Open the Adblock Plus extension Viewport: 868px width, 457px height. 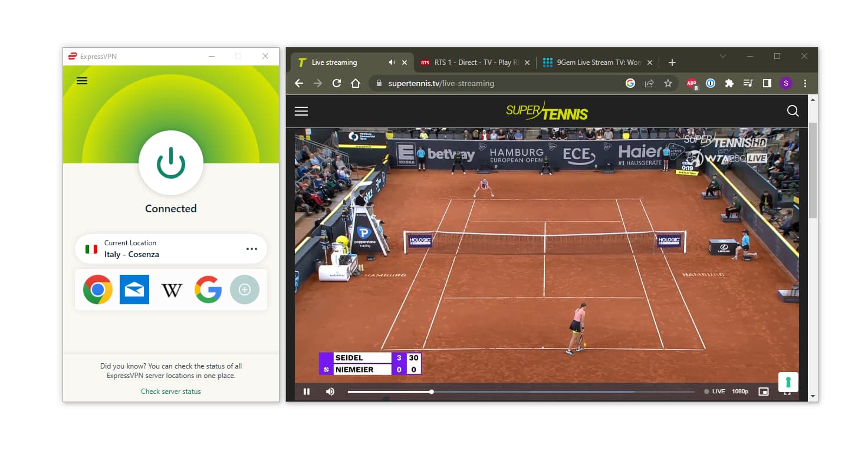pos(692,84)
